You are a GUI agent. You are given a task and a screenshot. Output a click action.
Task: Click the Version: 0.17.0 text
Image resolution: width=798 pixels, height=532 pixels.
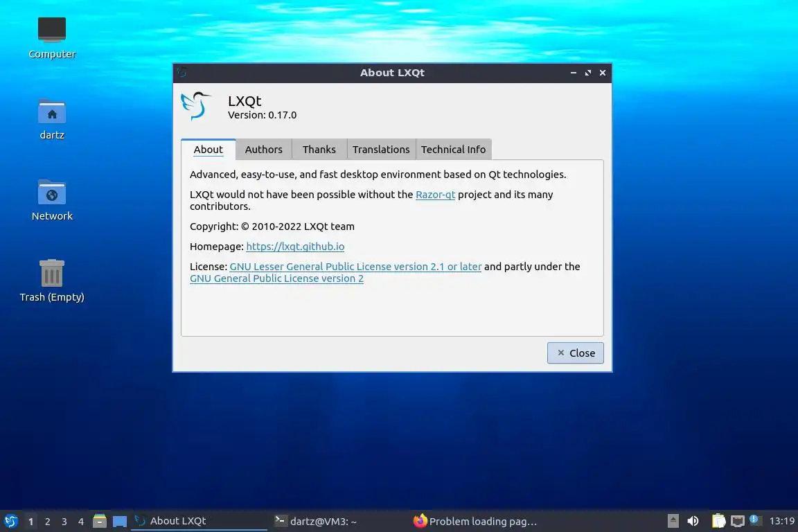tap(262, 115)
